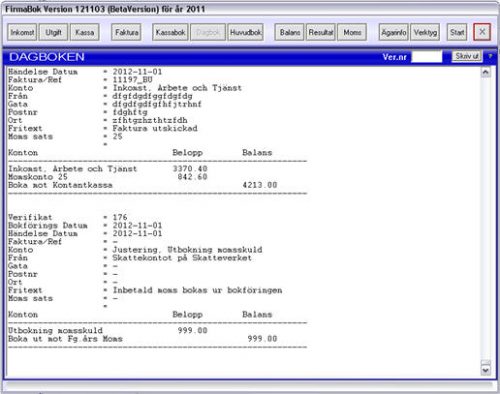View the Resultat report
Viewport: 500px width, 394px height.
pyautogui.click(x=321, y=32)
